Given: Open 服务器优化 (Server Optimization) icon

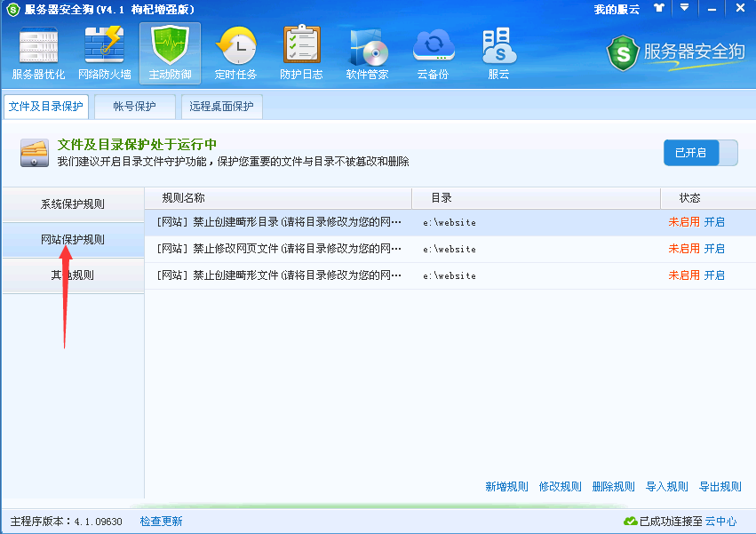Looking at the screenshot, I should point(38,53).
